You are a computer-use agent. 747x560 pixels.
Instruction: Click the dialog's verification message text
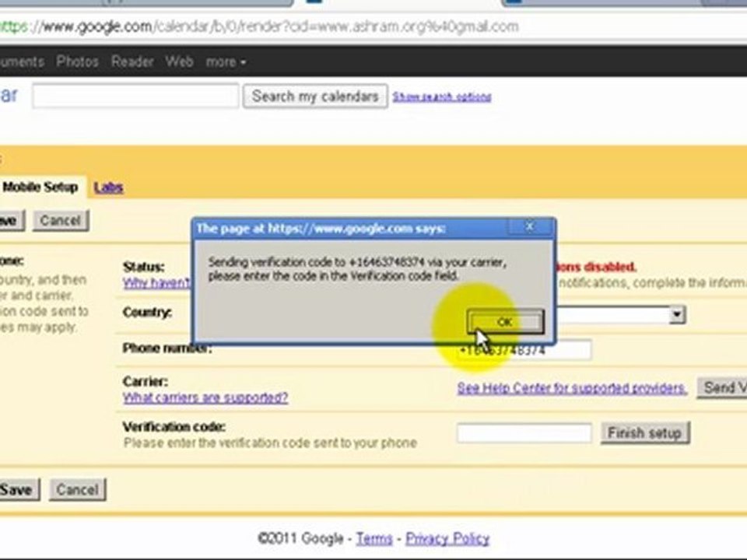pos(357,268)
